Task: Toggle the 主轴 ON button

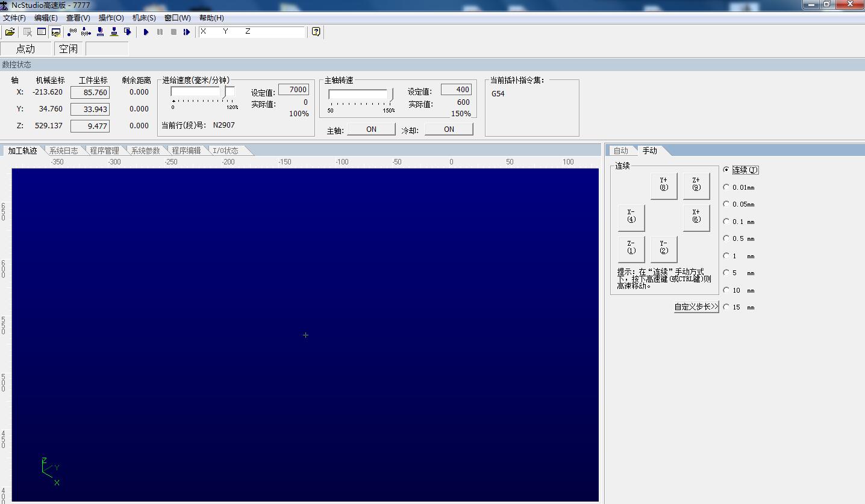Action: (x=371, y=129)
